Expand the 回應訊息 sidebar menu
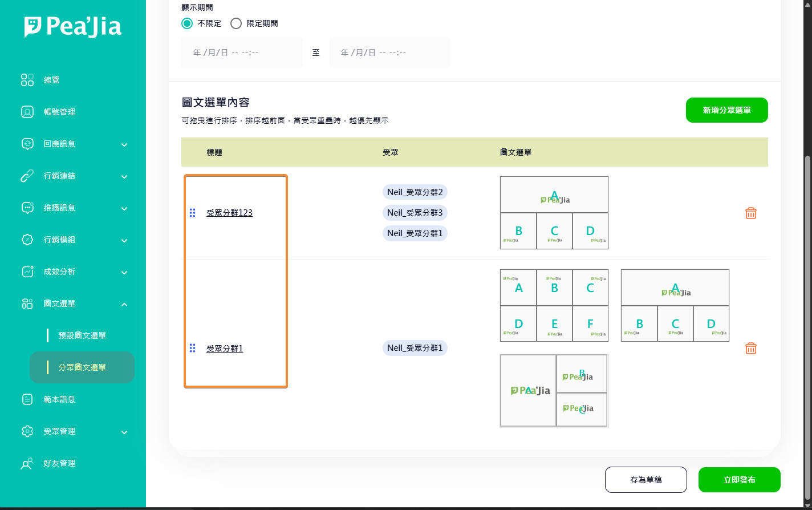812x510 pixels. (x=124, y=144)
